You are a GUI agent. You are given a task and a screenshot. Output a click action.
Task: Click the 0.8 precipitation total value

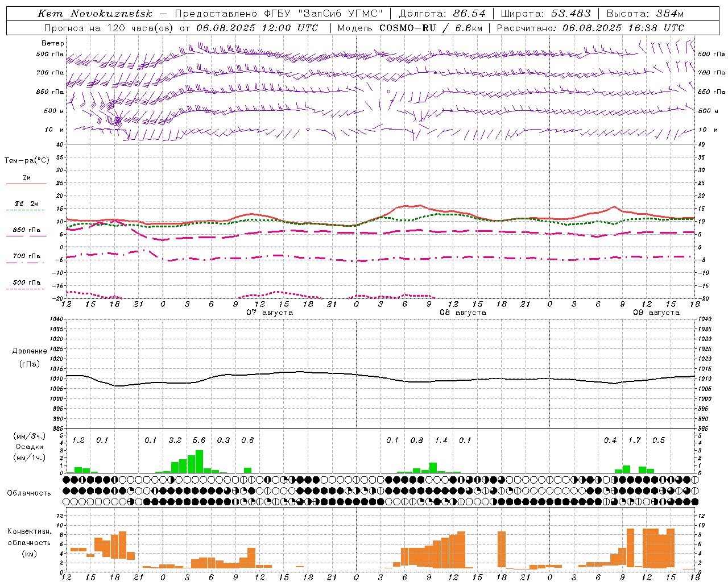[x=417, y=440]
